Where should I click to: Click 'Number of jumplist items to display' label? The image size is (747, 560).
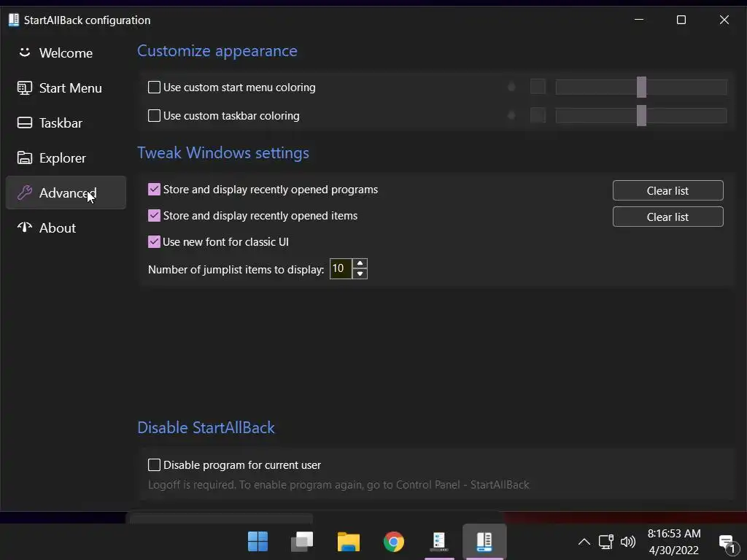[236, 270]
